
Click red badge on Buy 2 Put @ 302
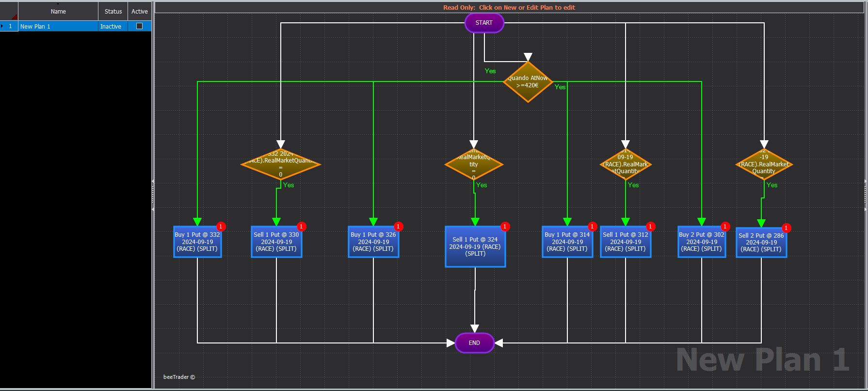[725, 227]
